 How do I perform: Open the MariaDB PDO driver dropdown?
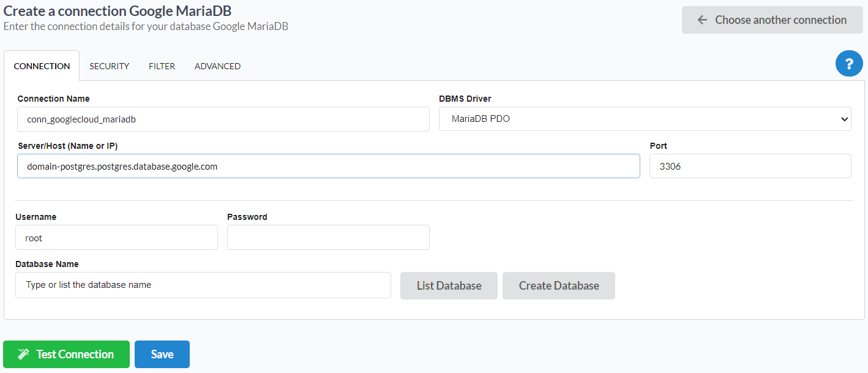(x=645, y=119)
